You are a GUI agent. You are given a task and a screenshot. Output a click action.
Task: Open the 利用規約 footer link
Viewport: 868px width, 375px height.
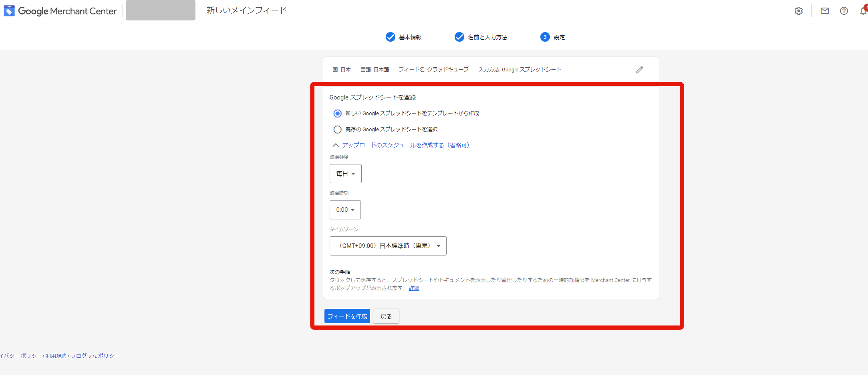[x=56, y=356]
